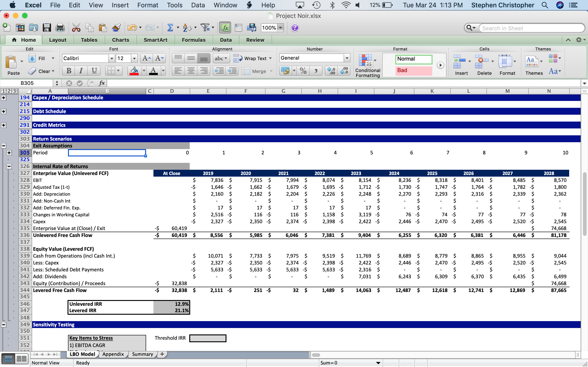Click the Save floppy disk icon

point(47,28)
